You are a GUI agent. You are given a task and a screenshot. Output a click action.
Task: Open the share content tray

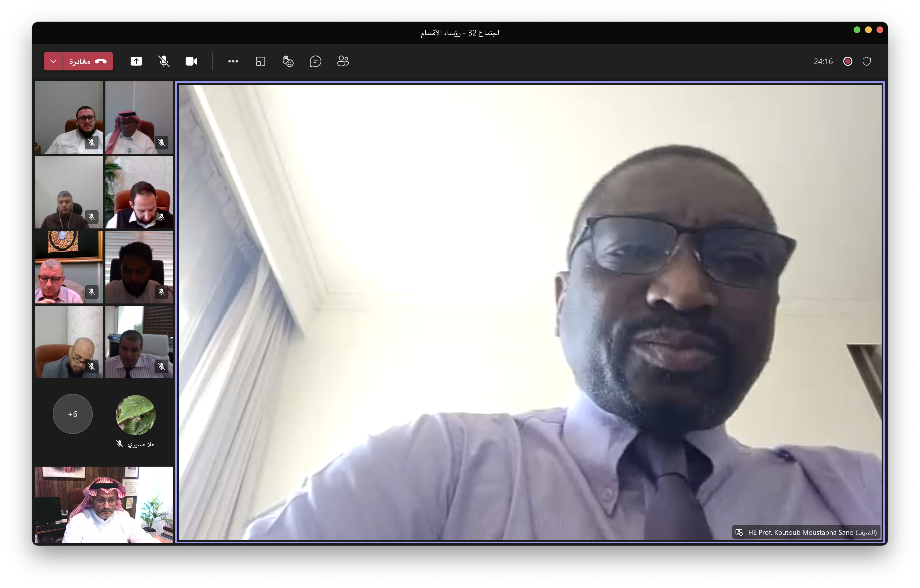(136, 62)
